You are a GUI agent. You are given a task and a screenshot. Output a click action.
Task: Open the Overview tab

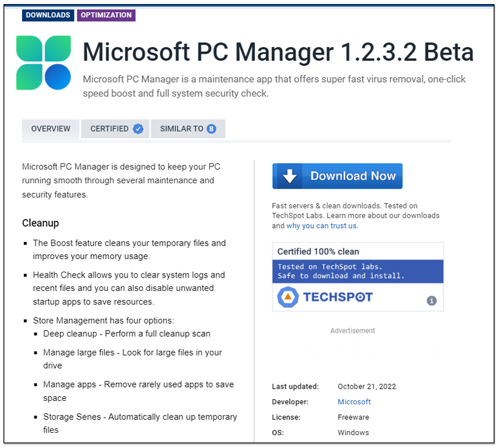[51, 129]
